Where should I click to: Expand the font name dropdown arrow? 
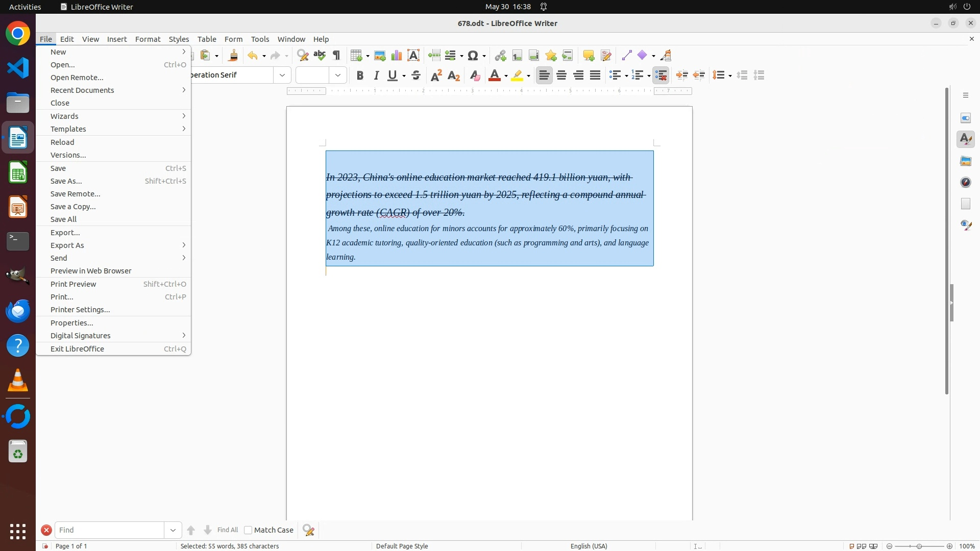pyautogui.click(x=282, y=76)
